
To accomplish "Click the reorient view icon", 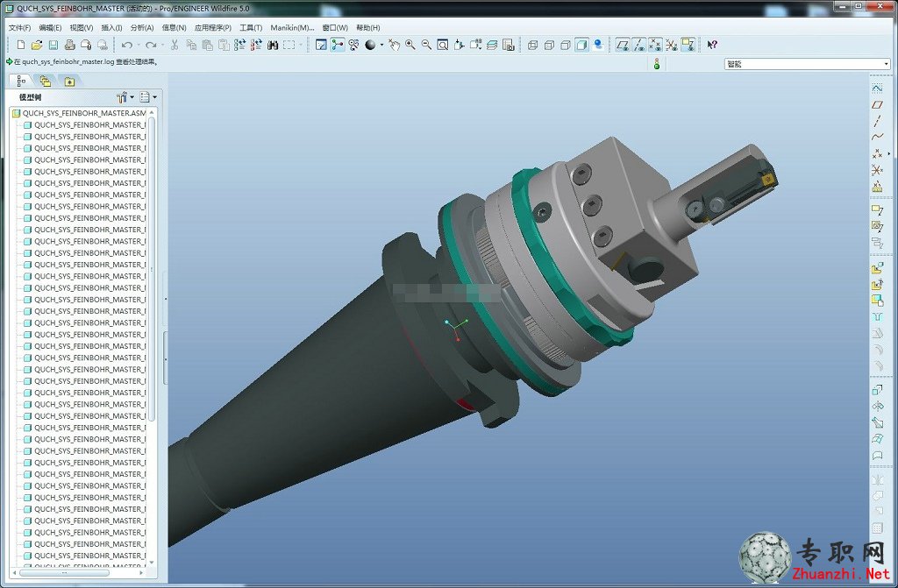I will (x=460, y=45).
